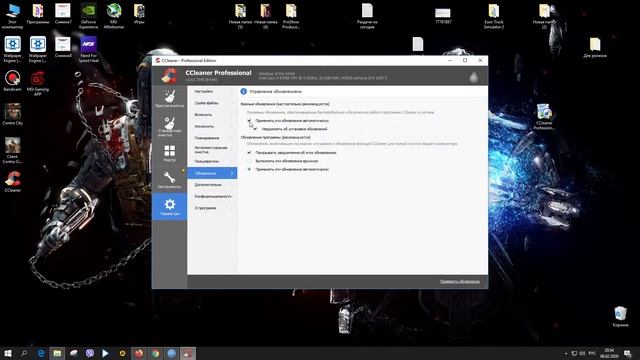Open the Программы folder on the desktop
This screenshot has width=640, height=360.
pyautogui.click(x=38, y=14)
